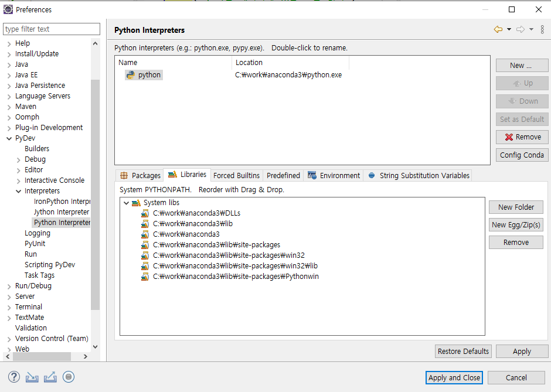Image resolution: width=551 pixels, height=392 pixels.
Task: Collapse the System libs node
Action: click(127, 203)
